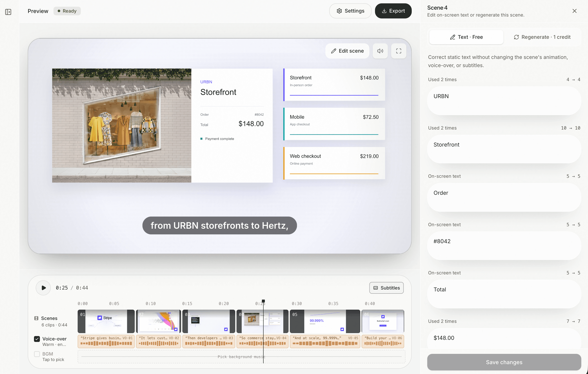This screenshot has height=374, width=588.
Task: Export the video
Action: point(393,11)
